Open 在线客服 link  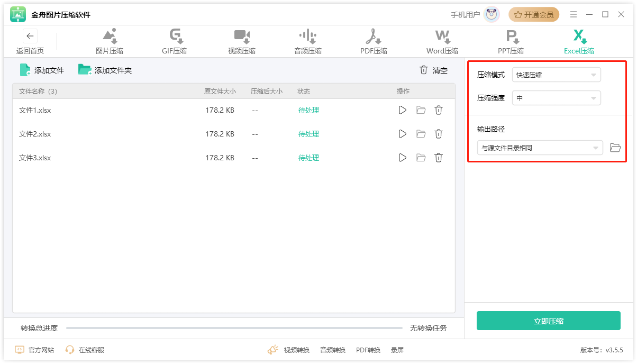click(85, 350)
